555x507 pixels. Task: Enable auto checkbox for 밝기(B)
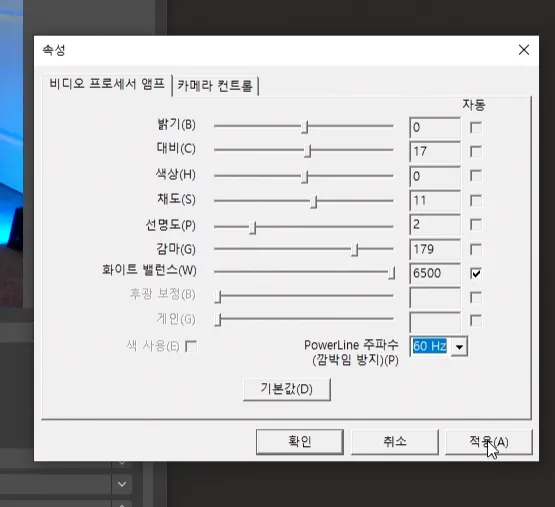pyautogui.click(x=476, y=128)
